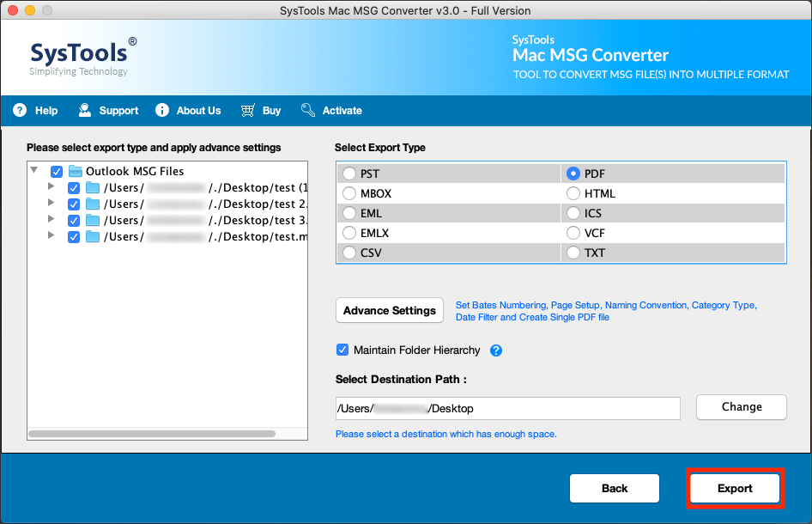Open Advance Settings
The height and width of the screenshot is (524, 812).
389,310
